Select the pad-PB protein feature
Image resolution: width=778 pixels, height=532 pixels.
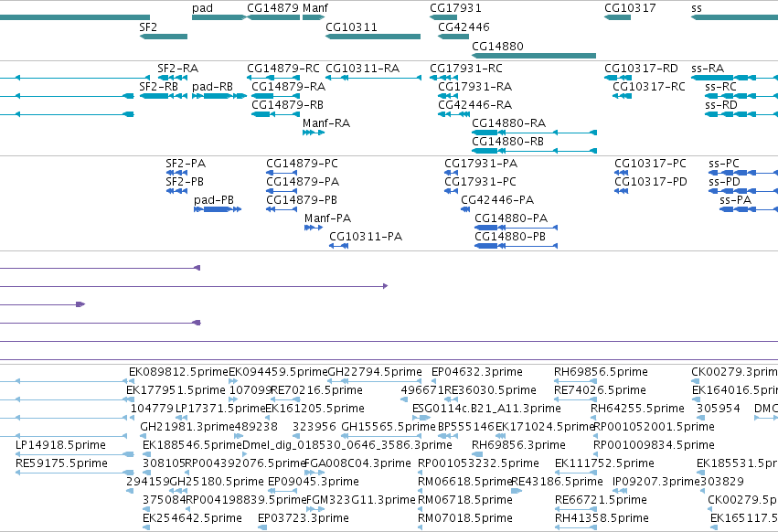coord(218,209)
